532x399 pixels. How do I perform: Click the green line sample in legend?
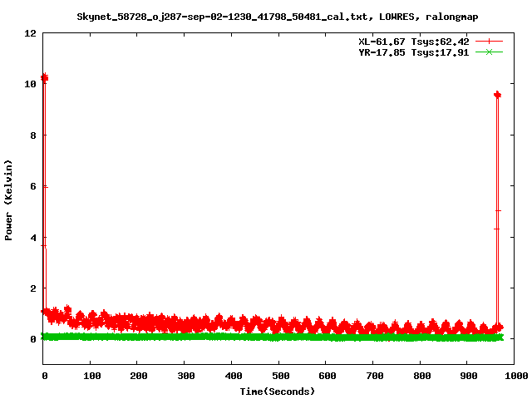coord(489,52)
